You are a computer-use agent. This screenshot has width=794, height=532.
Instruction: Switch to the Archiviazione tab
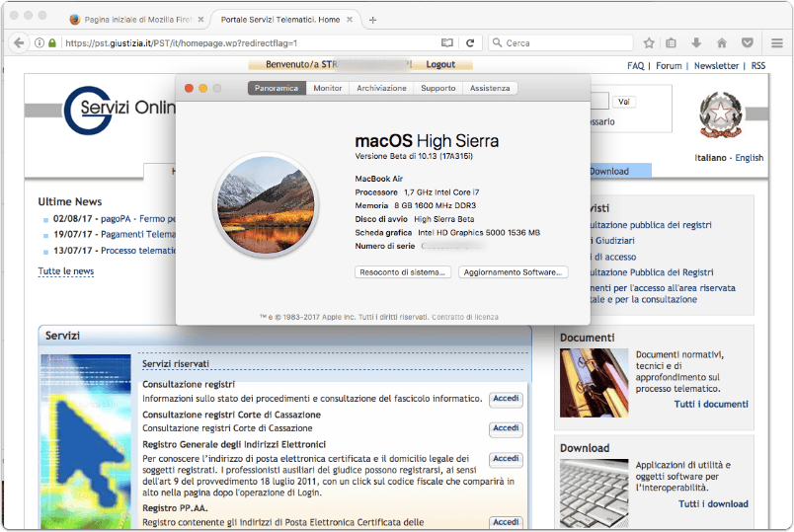[381, 88]
